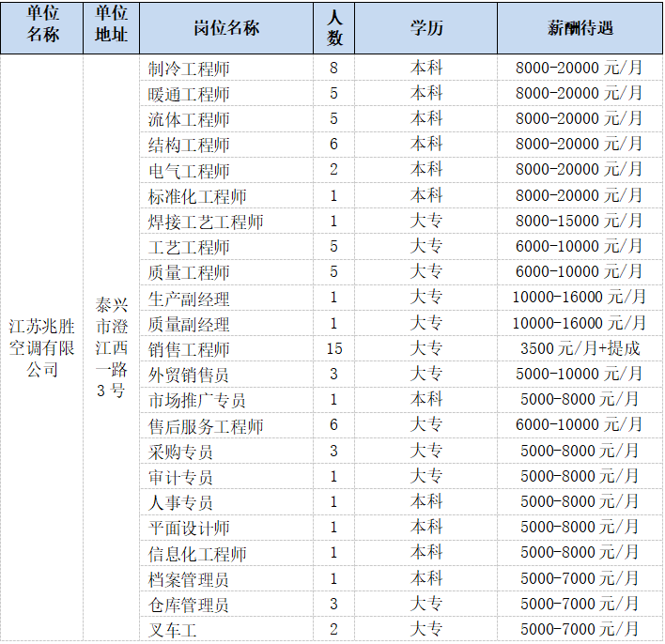Select the 叉车工 cell
This screenshot has height=644, width=665.
[226, 629]
